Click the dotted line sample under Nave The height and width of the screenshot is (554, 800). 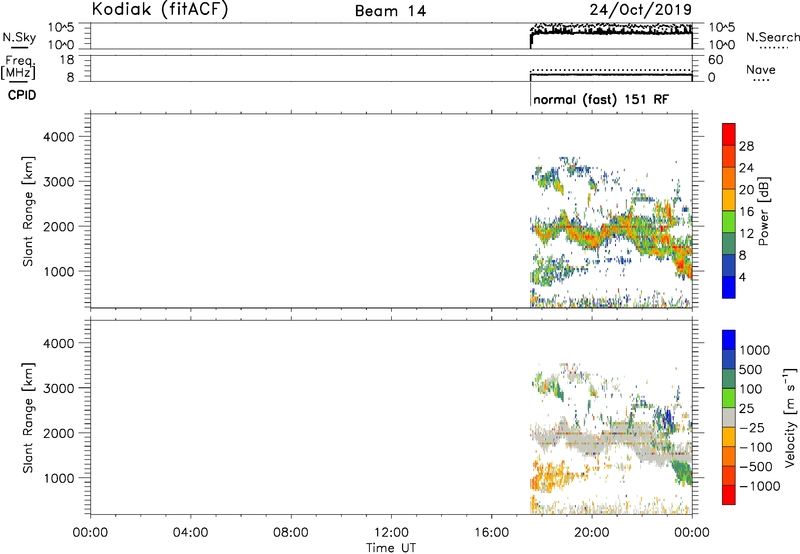pos(761,81)
